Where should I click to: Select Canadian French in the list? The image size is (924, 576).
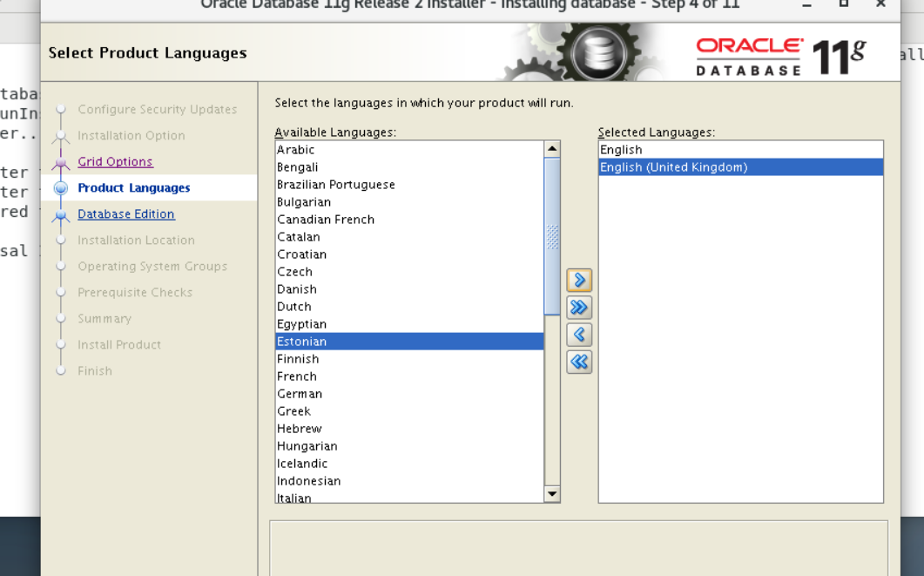[x=409, y=220]
